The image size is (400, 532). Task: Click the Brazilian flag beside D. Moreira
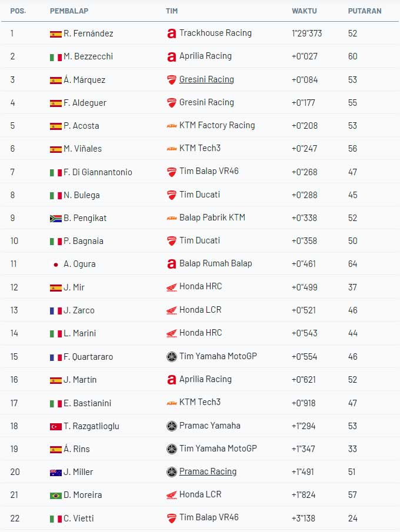point(56,496)
